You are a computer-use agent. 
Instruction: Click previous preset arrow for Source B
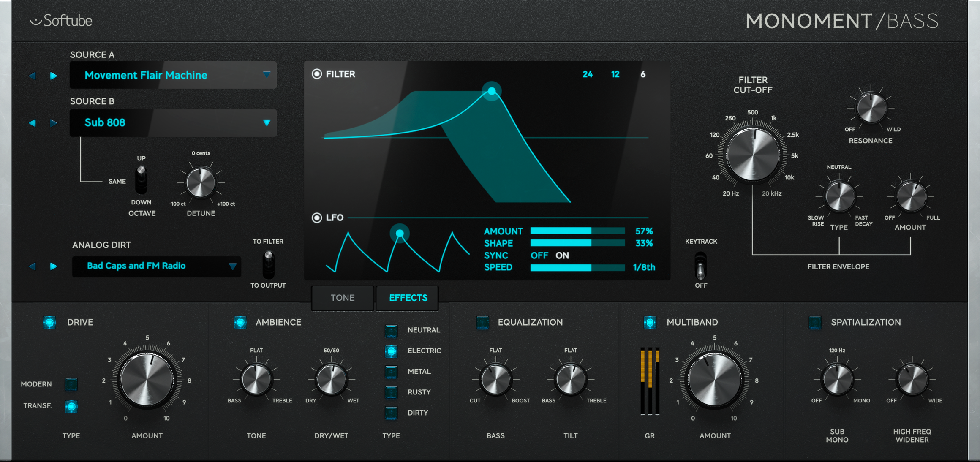(x=32, y=123)
